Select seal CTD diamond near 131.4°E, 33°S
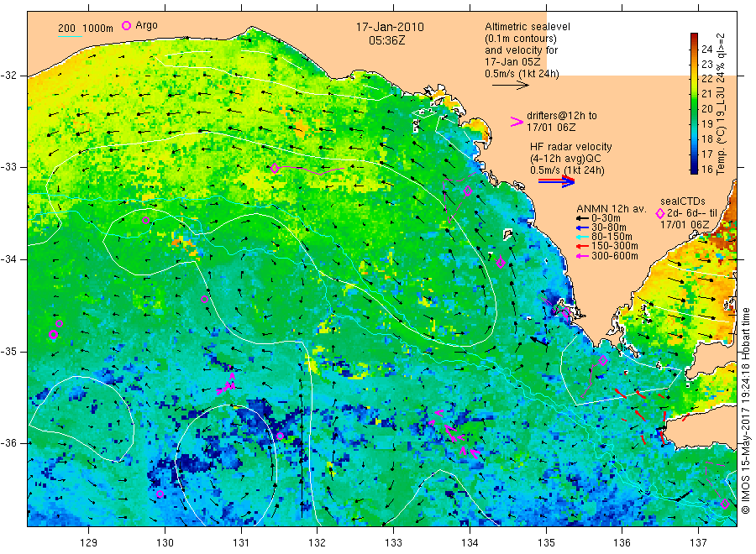Viewport: 756px width, 554px height. (x=275, y=168)
